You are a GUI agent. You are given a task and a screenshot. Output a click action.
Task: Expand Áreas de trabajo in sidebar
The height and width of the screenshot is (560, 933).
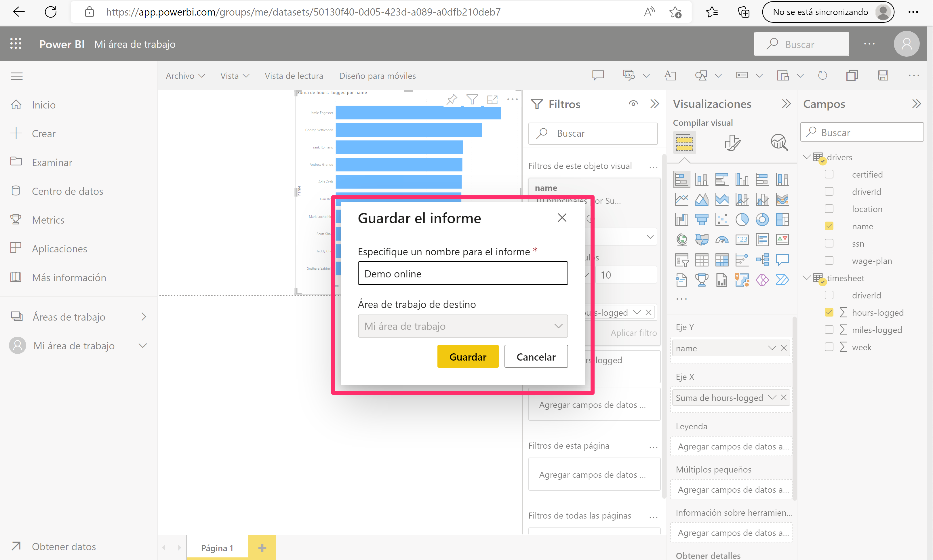tap(144, 317)
